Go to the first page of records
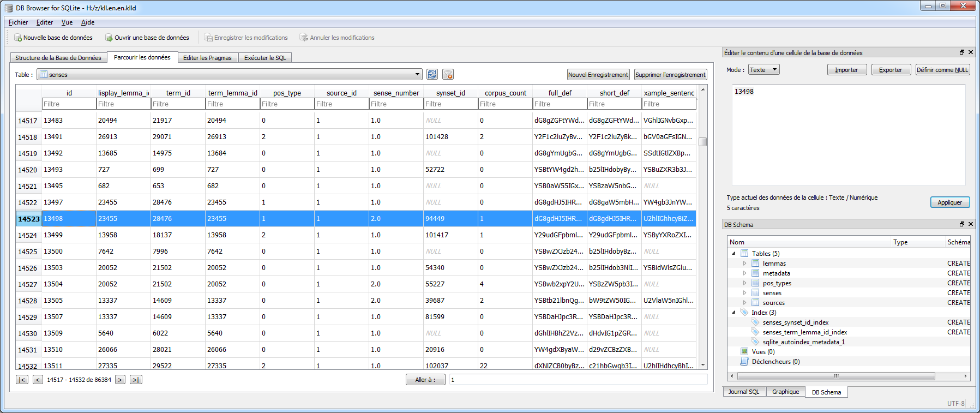This screenshot has height=413, width=980. click(x=22, y=380)
